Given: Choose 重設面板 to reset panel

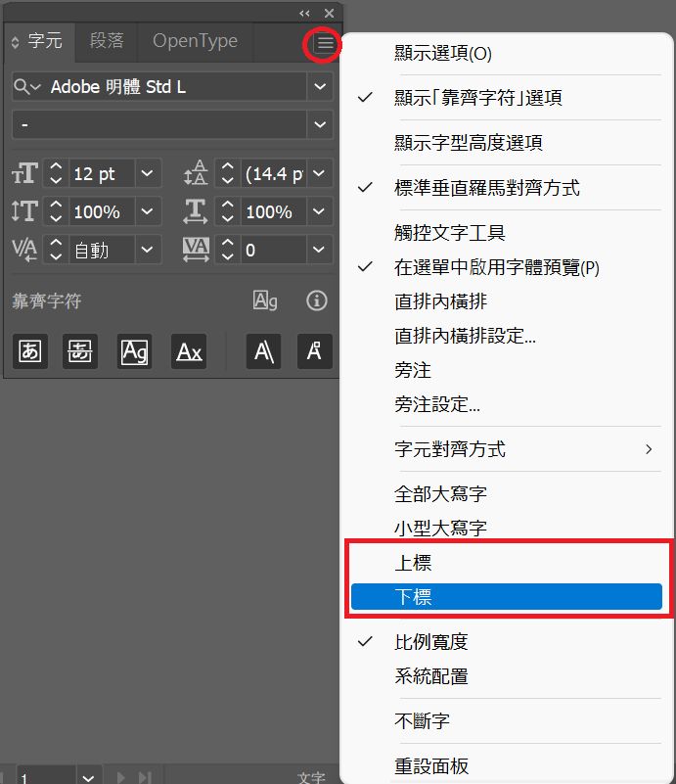Looking at the screenshot, I should [506, 766].
